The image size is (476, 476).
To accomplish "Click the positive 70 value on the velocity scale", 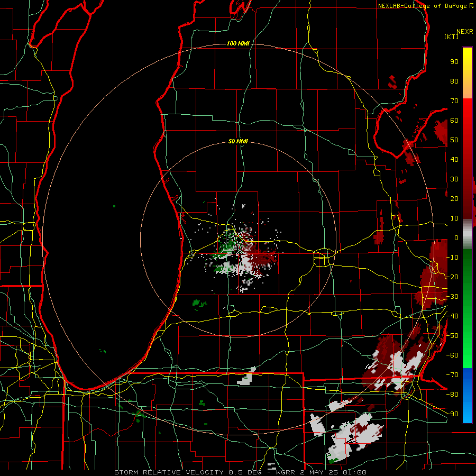I will (454, 101).
